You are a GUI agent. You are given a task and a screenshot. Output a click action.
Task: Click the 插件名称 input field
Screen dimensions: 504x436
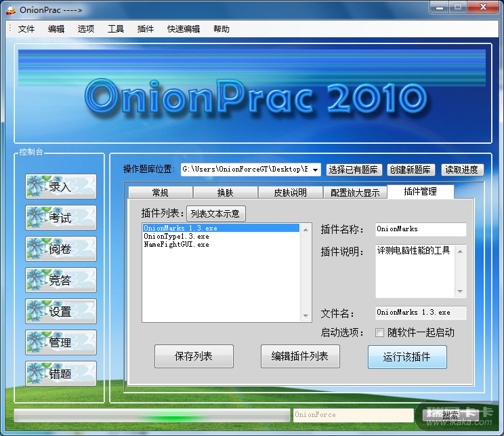(x=421, y=229)
